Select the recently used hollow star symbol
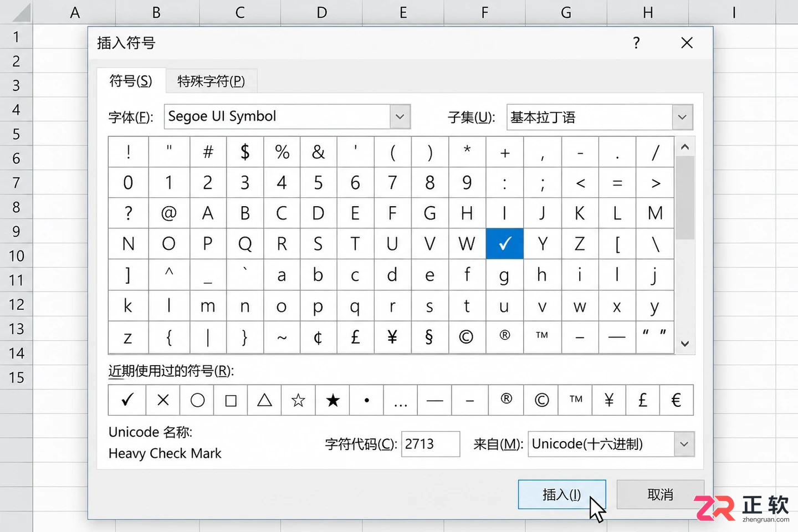 (298, 400)
